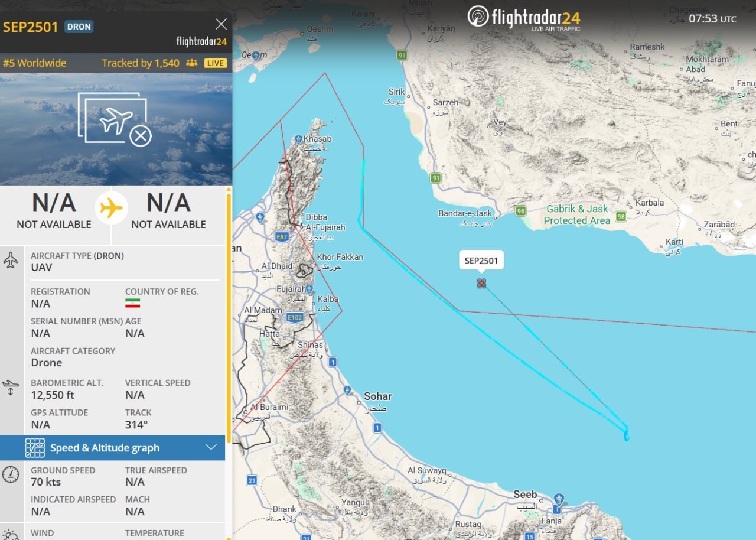Click the graph icon on Speed & Altitude bar

coord(35,448)
